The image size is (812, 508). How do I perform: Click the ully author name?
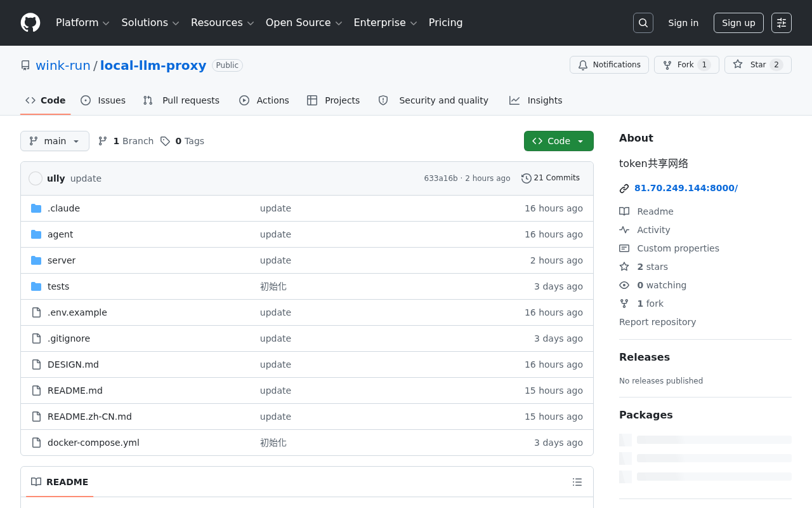[56, 178]
